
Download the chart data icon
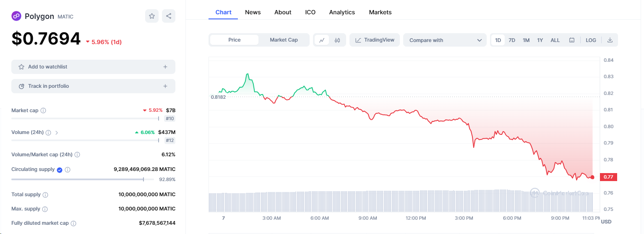tap(610, 40)
